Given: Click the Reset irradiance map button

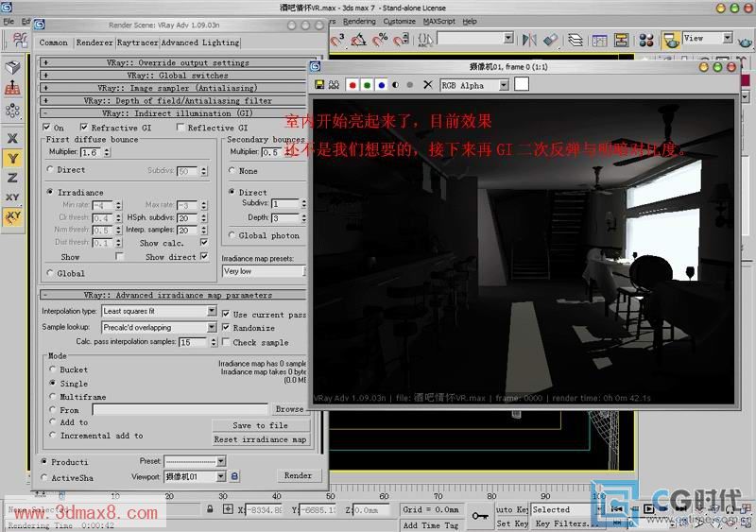Looking at the screenshot, I should click(261, 439).
